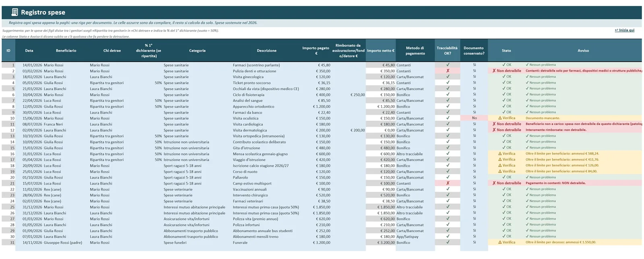
Task: Click the 'Occhiali da vista (dispositivo medico CE)' cell
Action: [266, 88]
